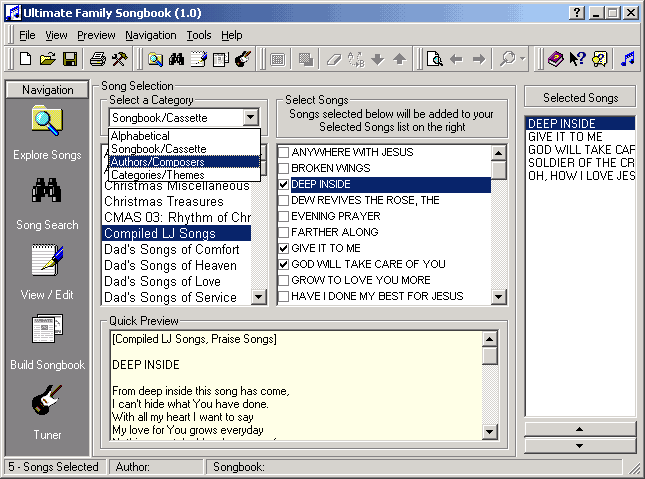Check the ANYWHERE WITH JESUS checkbox
The width and height of the screenshot is (645, 479).
pos(284,153)
